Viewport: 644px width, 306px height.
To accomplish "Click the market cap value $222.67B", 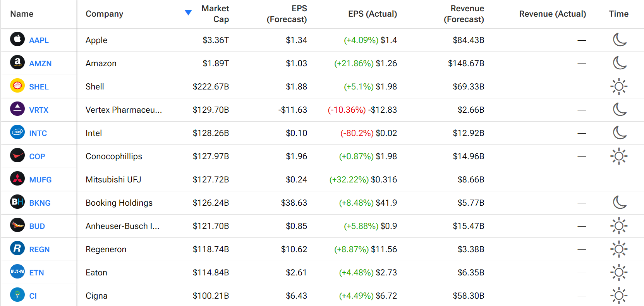I will coord(211,87).
